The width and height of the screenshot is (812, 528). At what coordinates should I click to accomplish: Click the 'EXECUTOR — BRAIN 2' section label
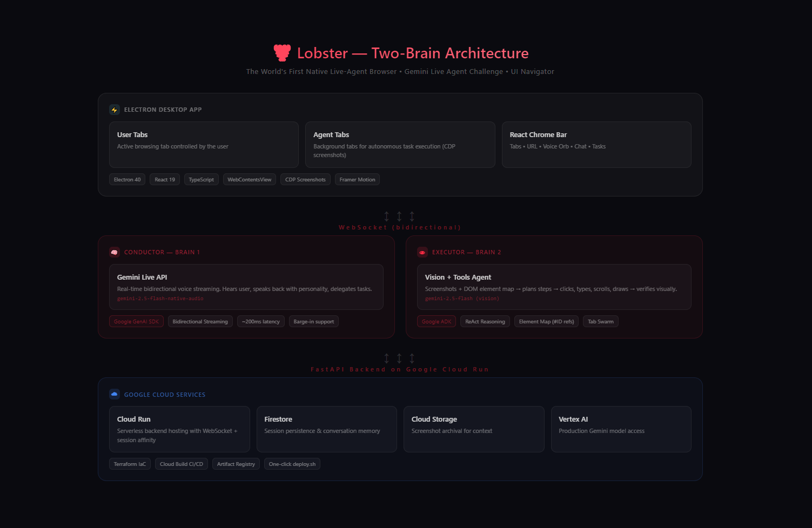point(467,252)
